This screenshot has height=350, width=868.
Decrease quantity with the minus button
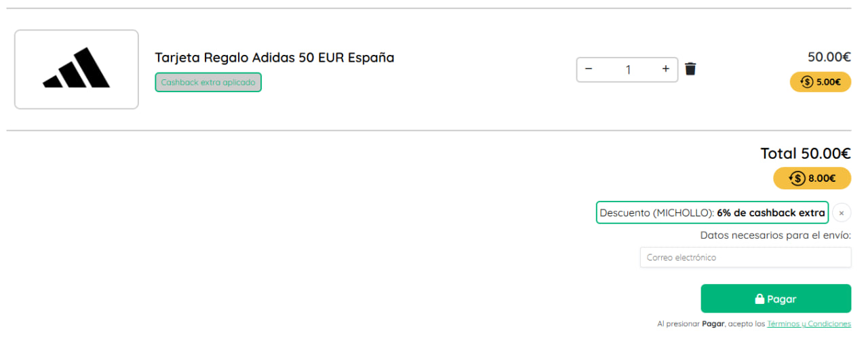click(x=589, y=69)
